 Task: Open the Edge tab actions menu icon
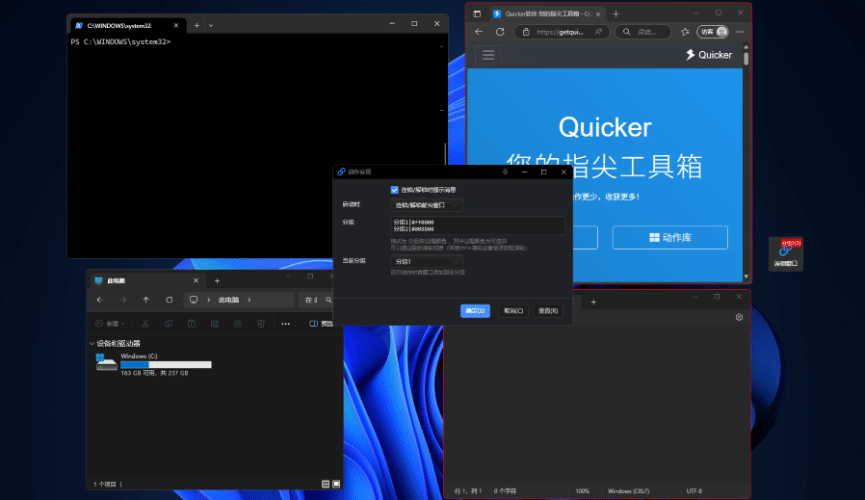tap(477, 14)
